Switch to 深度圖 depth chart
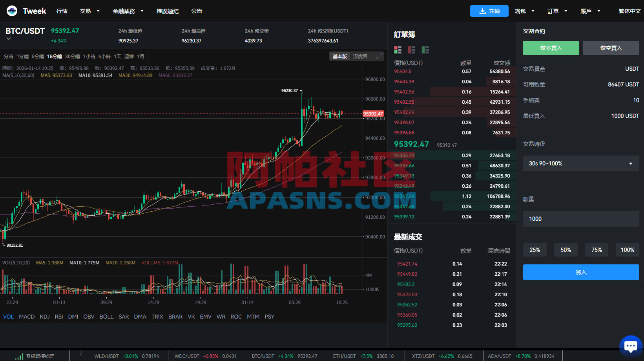The image size is (644, 361). click(x=360, y=57)
